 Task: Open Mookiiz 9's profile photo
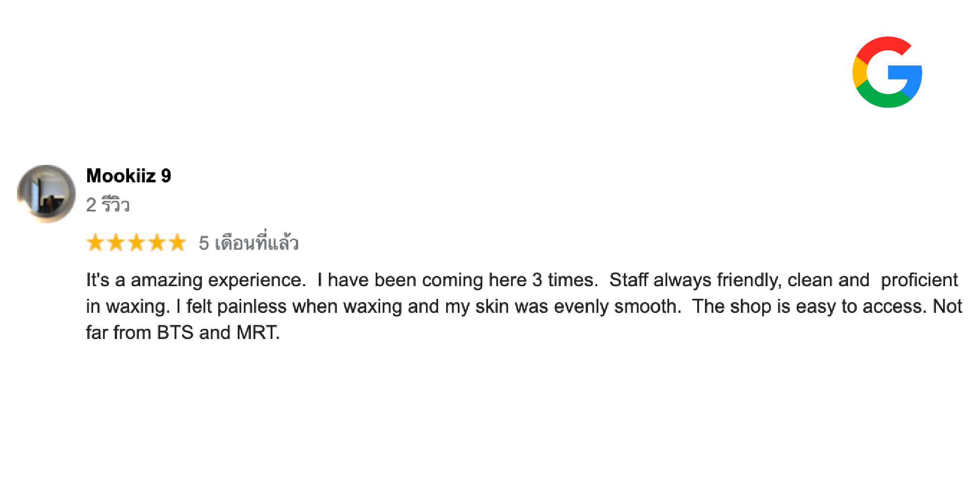(46, 194)
